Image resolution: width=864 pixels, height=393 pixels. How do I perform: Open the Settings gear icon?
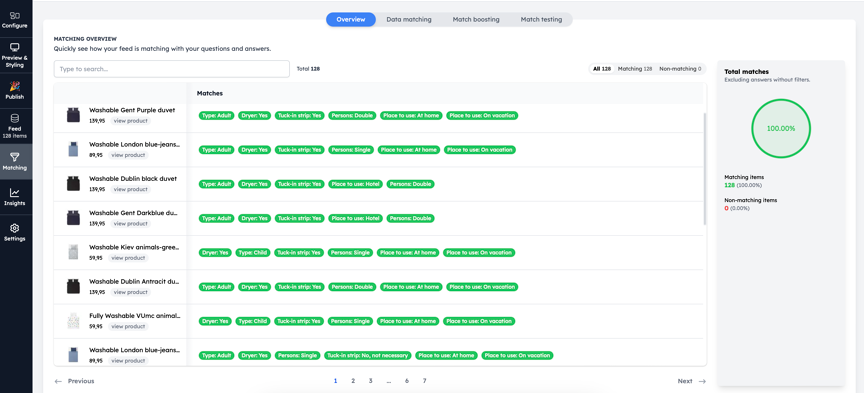15,228
